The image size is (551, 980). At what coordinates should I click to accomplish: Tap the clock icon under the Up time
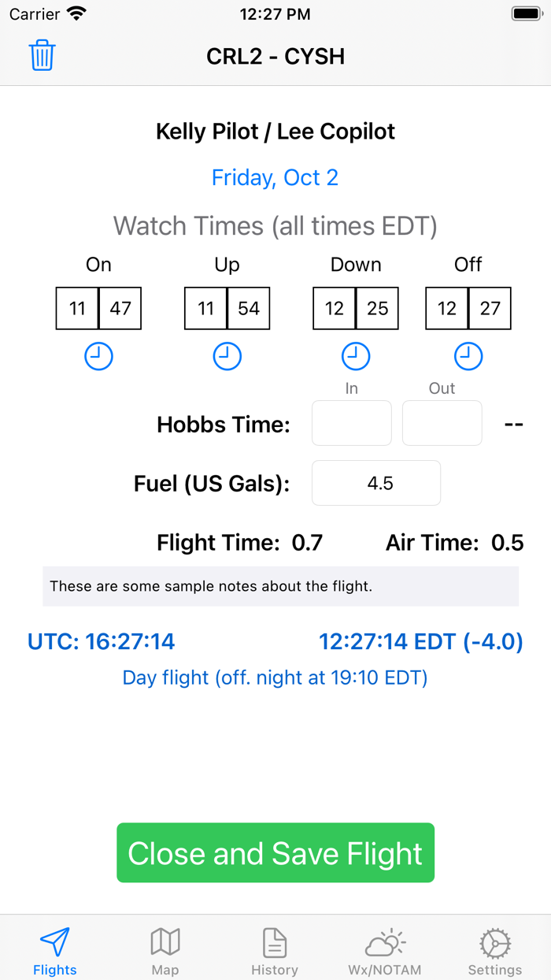[227, 355]
